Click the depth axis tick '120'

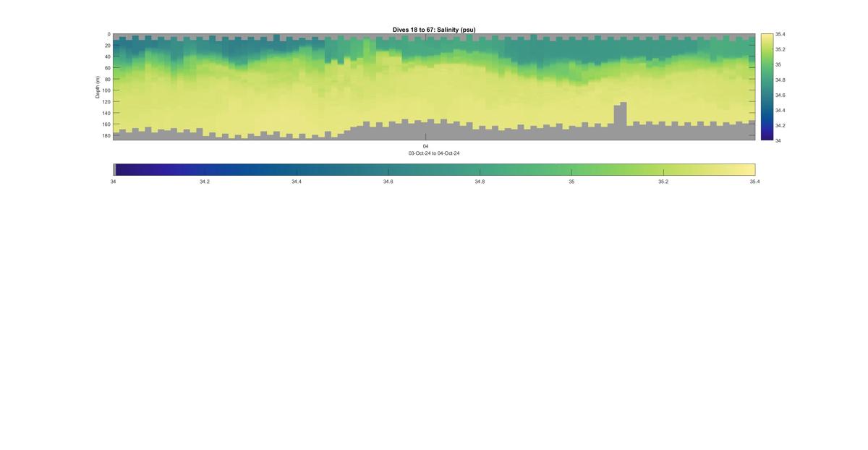click(106, 102)
